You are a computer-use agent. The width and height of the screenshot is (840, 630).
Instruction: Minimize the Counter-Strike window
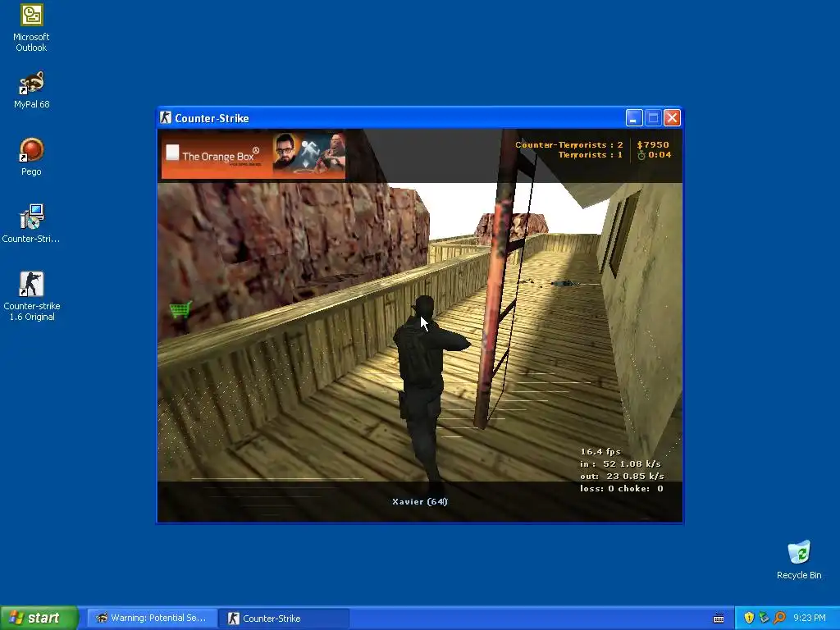(x=634, y=118)
